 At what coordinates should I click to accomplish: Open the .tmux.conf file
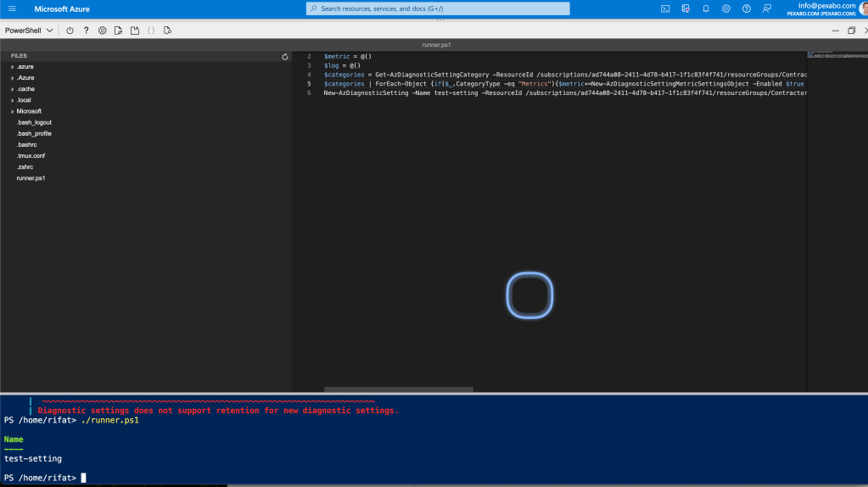tap(31, 155)
